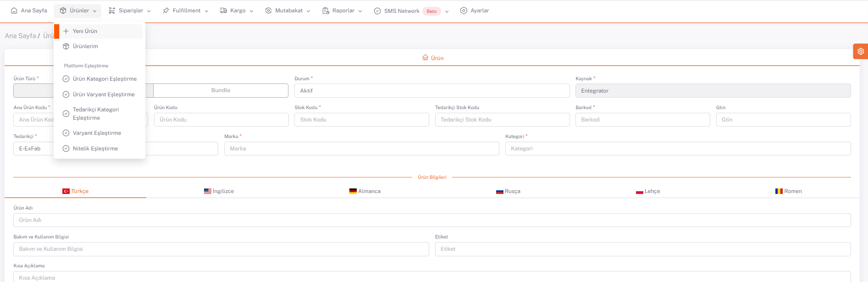Select Ürün Kategori Eşleştirme menu entry
Image resolution: width=868 pixels, height=282 pixels.
[105, 79]
